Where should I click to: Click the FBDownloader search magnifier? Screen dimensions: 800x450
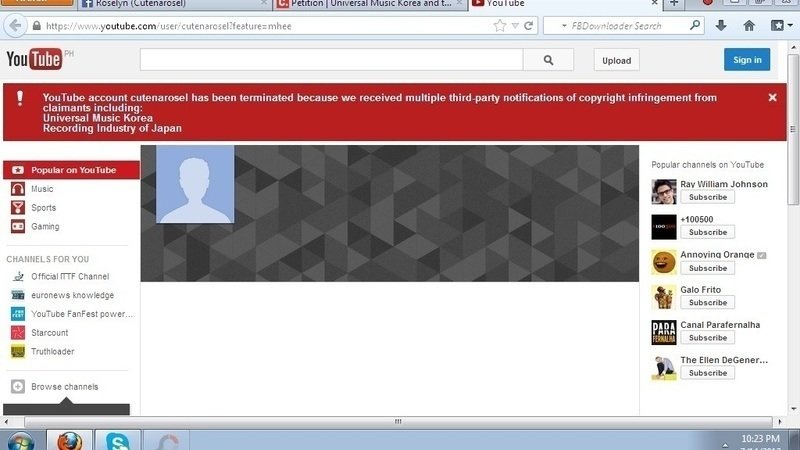pyautogui.click(x=695, y=25)
